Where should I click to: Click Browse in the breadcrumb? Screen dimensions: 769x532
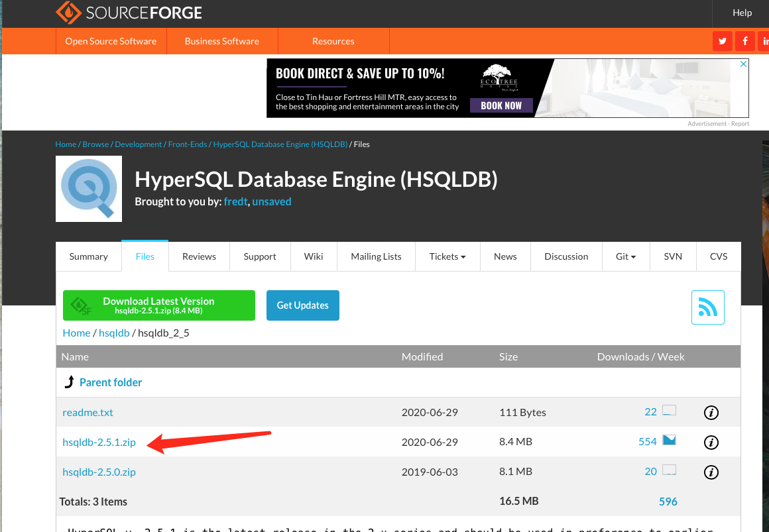coord(95,144)
